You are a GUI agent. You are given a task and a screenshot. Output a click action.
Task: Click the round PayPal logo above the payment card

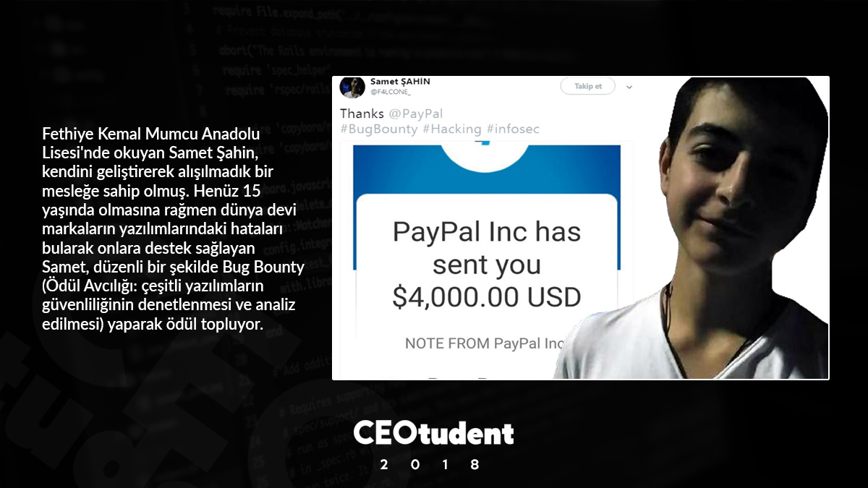coord(486,155)
